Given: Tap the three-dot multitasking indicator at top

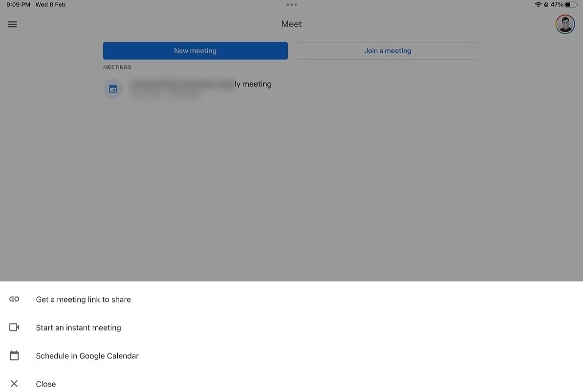Looking at the screenshot, I should tap(291, 5).
